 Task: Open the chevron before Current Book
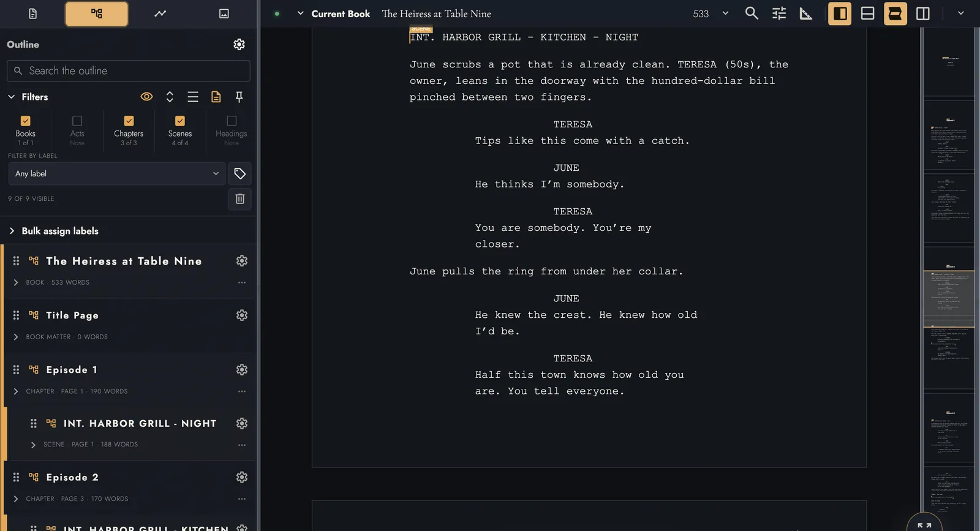[x=300, y=13]
